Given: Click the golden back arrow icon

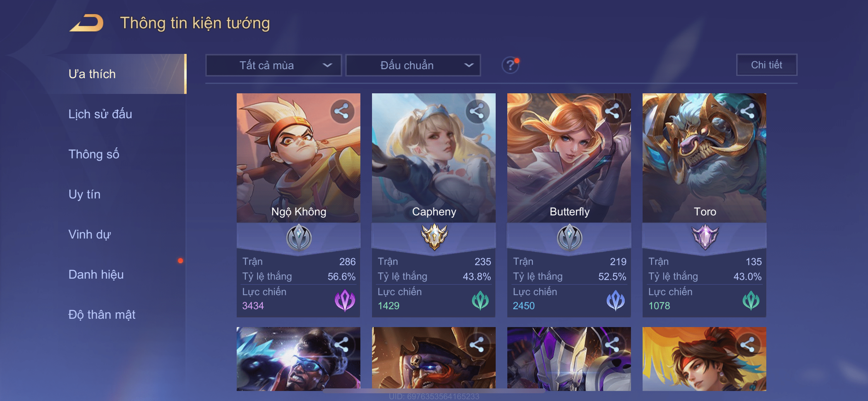Looking at the screenshot, I should click(x=87, y=23).
